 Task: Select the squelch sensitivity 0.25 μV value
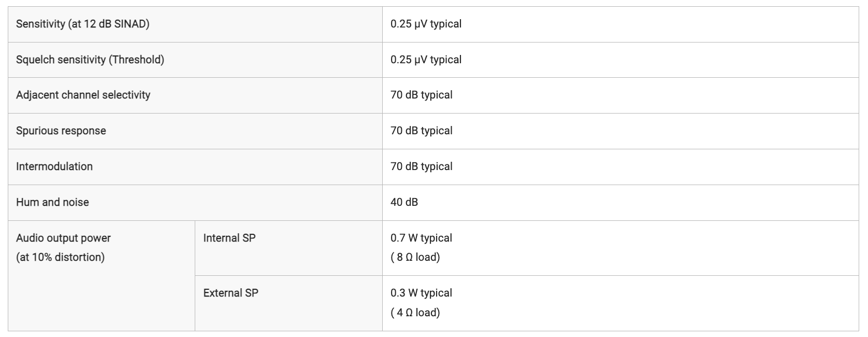426,60
